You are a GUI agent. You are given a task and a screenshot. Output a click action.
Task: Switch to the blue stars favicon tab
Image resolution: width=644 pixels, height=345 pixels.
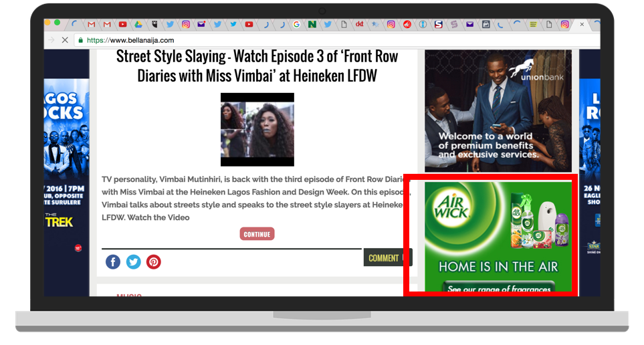375,24
